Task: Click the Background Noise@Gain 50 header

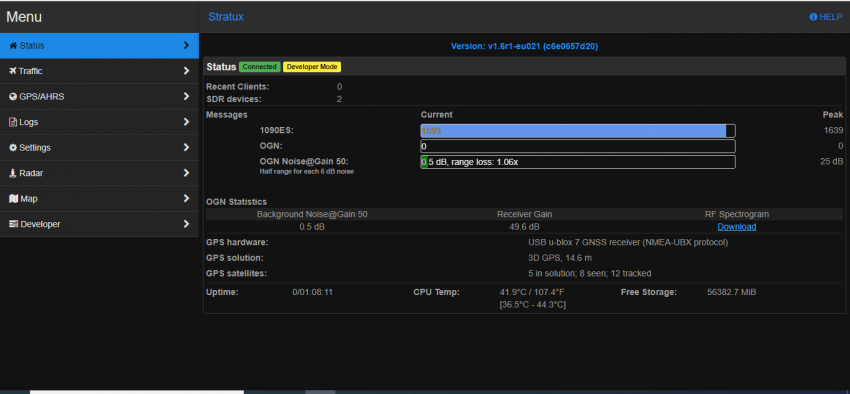Action: point(312,215)
